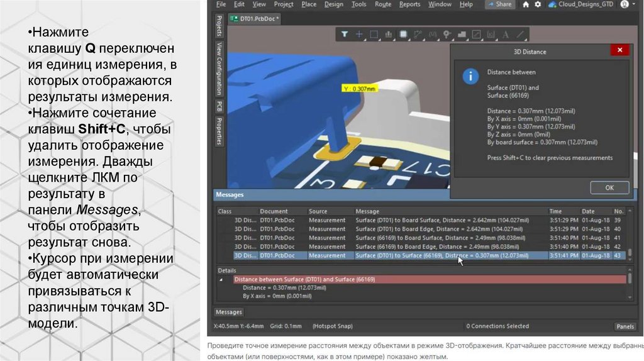Open the Tools menu
This screenshot has width=644, height=361.
click(x=358, y=4)
